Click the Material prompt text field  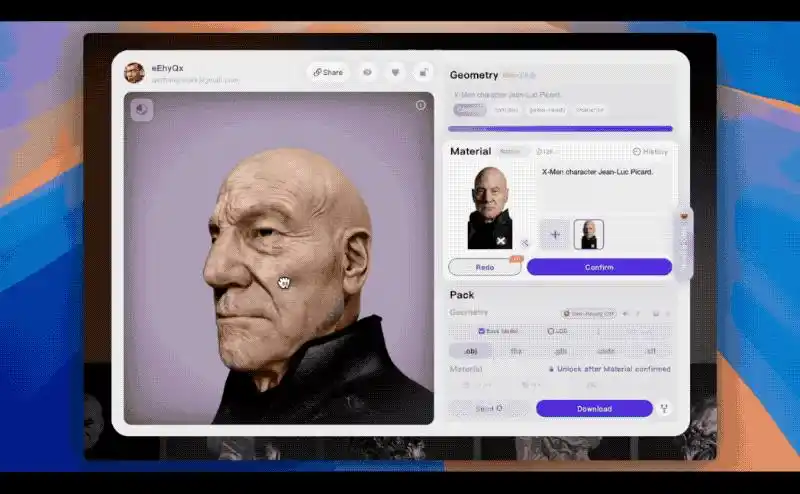pyautogui.click(x=605, y=189)
